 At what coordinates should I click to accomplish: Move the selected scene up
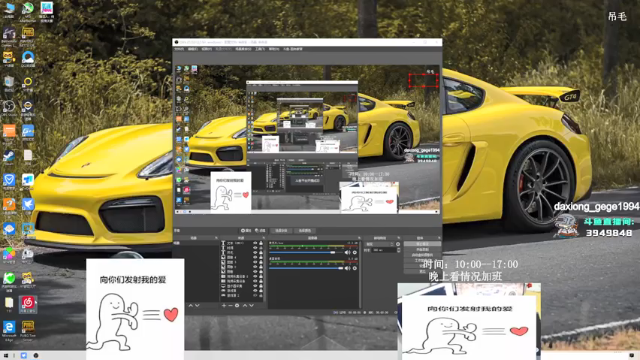point(190,305)
